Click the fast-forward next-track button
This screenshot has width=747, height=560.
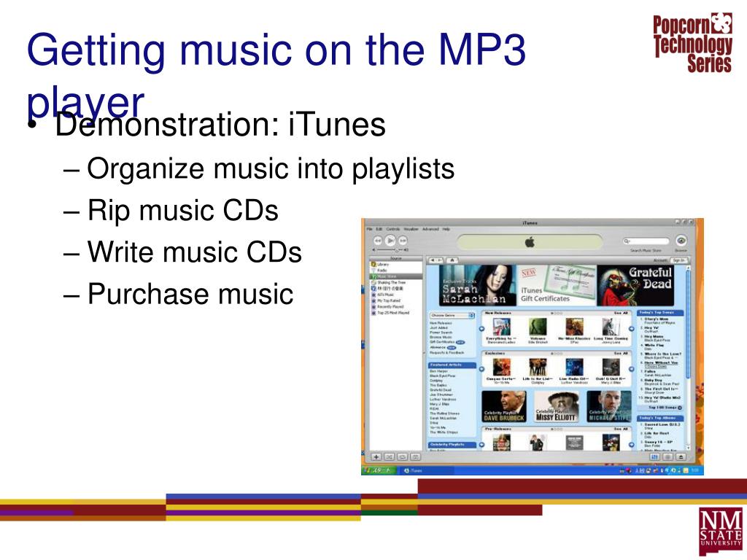tap(403, 241)
